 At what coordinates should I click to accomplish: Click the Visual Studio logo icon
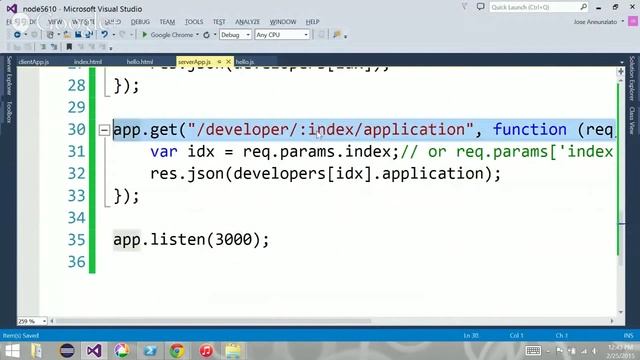tap(12, 9)
